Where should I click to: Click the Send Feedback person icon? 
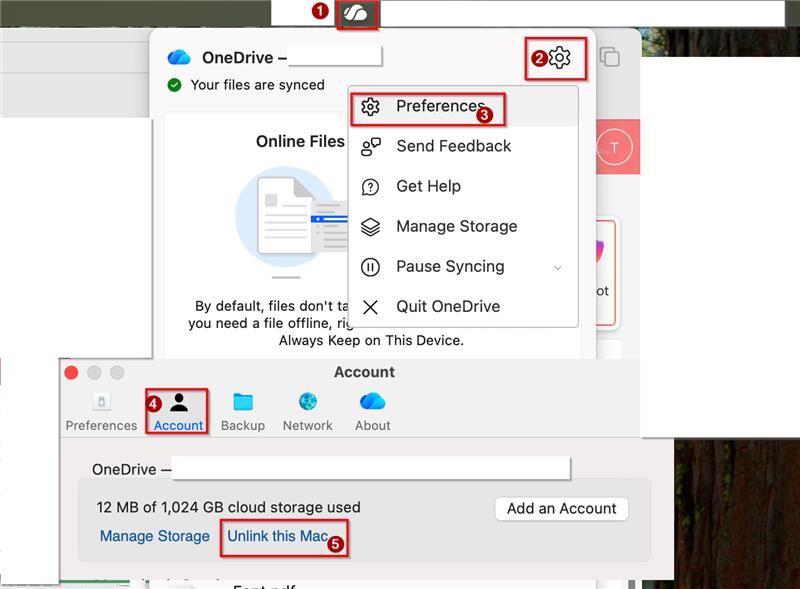click(x=370, y=146)
